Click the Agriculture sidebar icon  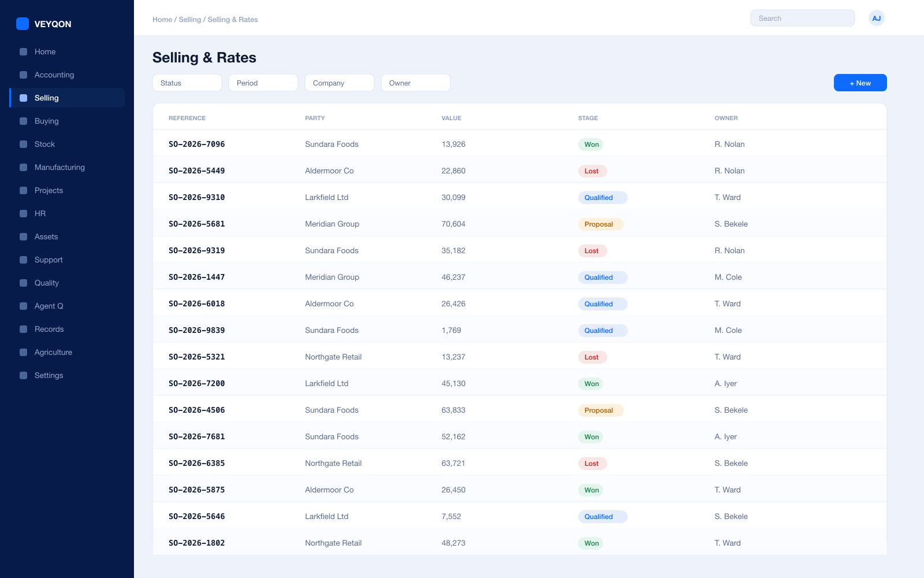coord(23,352)
